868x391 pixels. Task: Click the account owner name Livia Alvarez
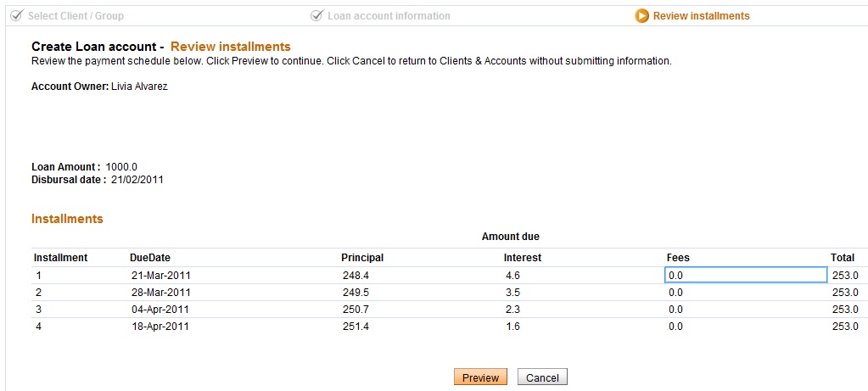click(140, 87)
